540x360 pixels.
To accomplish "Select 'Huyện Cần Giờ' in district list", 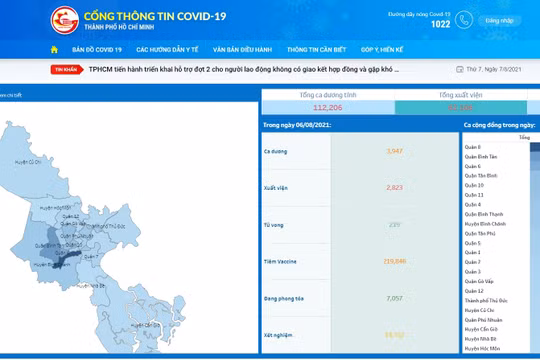I will (481, 329).
